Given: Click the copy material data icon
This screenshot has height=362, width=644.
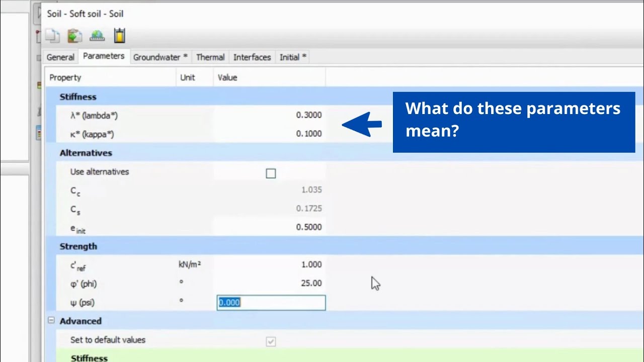Looking at the screenshot, I should pyautogui.click(x=53, y=36).
